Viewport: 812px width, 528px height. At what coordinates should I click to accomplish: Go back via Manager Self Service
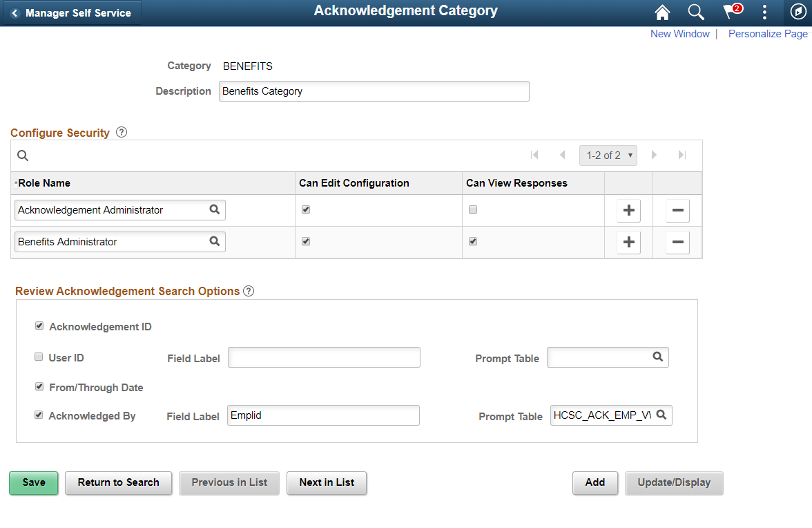click(x=71, y=12)
